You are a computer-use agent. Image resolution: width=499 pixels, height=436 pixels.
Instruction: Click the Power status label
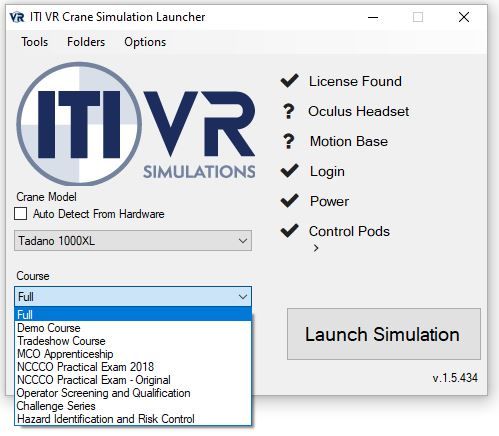[329, 201]
